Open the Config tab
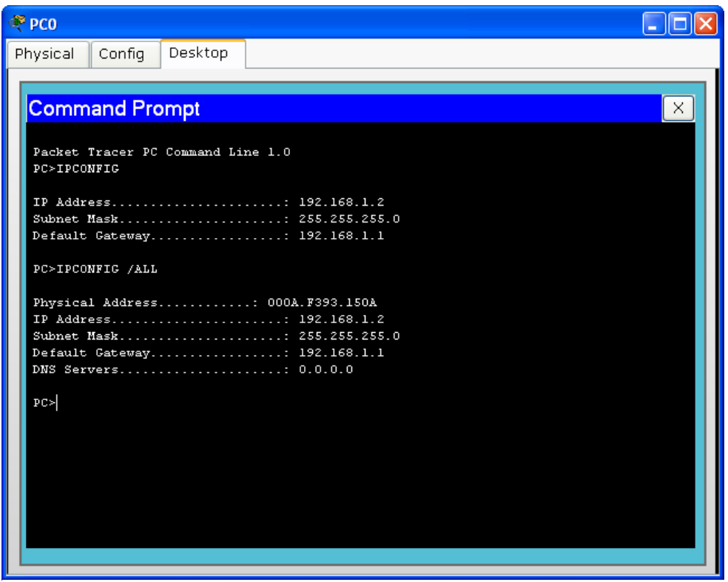Screen dimensions: 728x582 (121, 54)
